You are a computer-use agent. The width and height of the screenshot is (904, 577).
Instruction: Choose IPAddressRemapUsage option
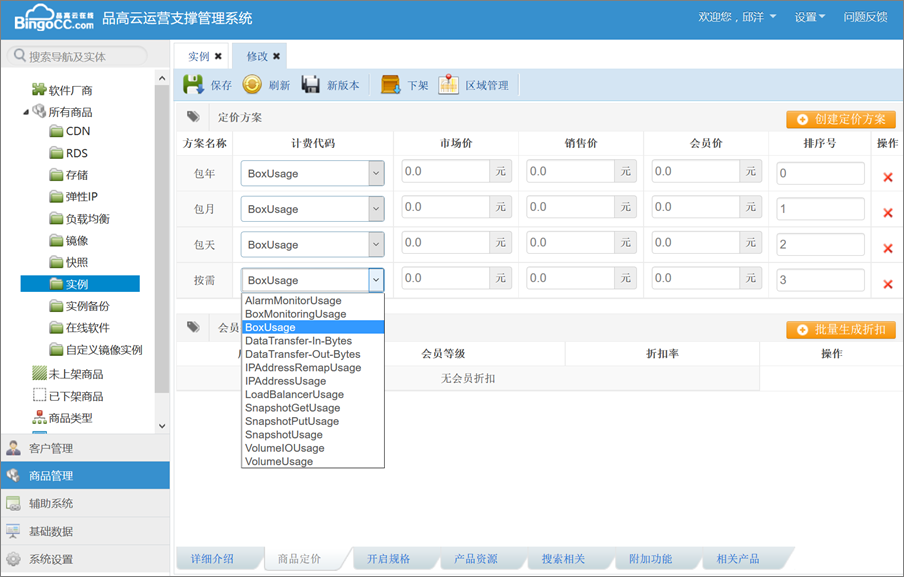(x=312, y=367)
